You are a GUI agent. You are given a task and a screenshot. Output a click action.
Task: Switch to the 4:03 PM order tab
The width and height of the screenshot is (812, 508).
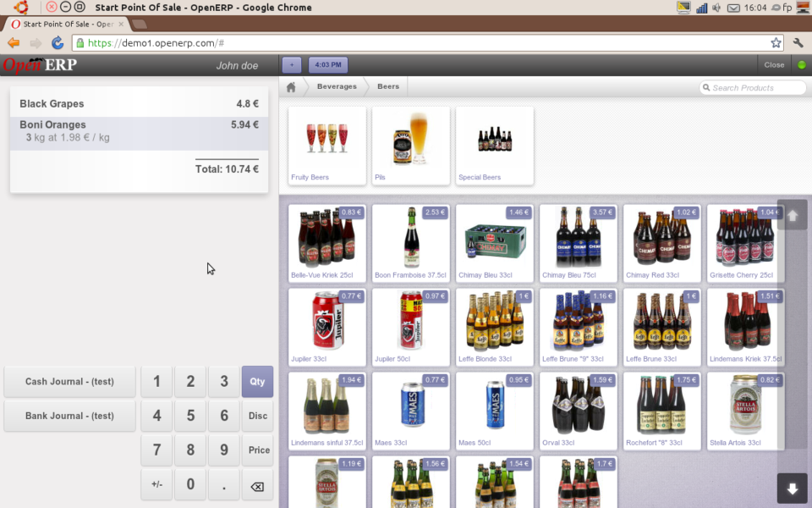click(x=328, y=65)
